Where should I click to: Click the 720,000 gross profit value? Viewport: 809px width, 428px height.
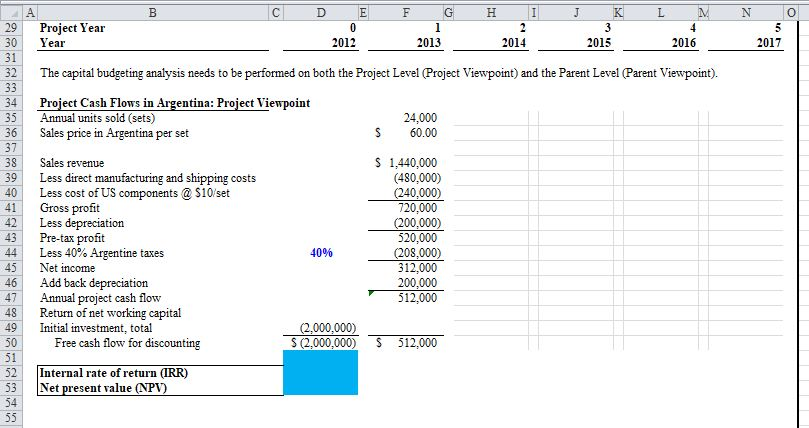pyautogui.click(x=417, y=208)
